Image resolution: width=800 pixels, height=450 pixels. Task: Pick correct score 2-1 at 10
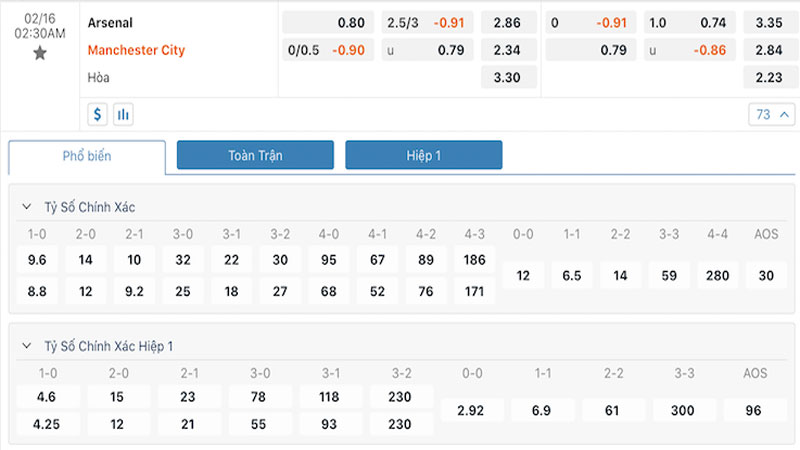click(x=134, y=260)
